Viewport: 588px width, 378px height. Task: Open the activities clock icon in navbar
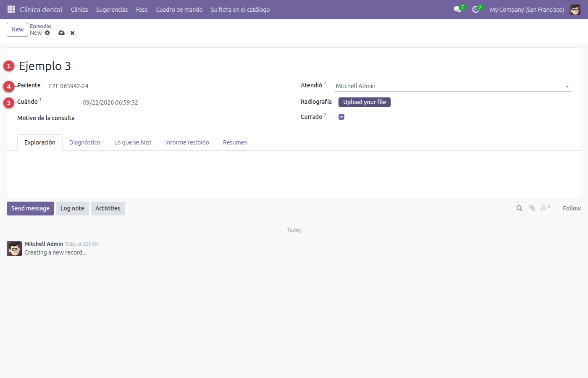pos(475,9)
